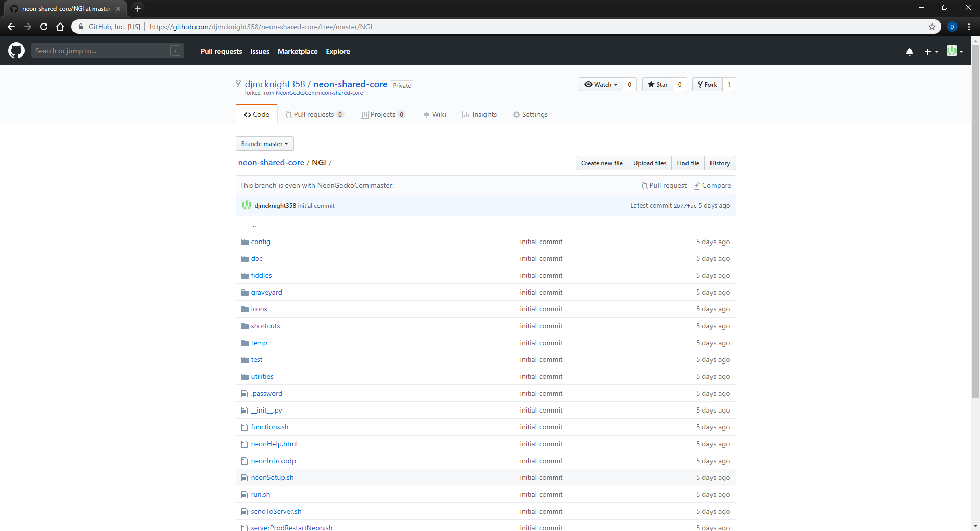Open commit hash 2b77fac

tap(685, 206)
